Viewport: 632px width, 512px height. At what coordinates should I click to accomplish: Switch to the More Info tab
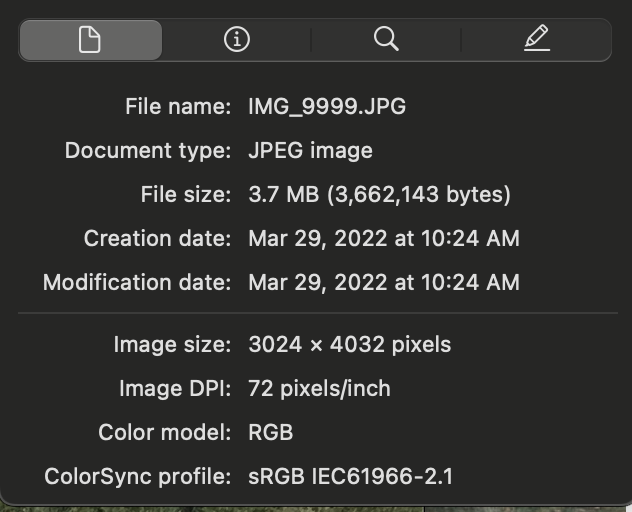[x=237, y=40]
